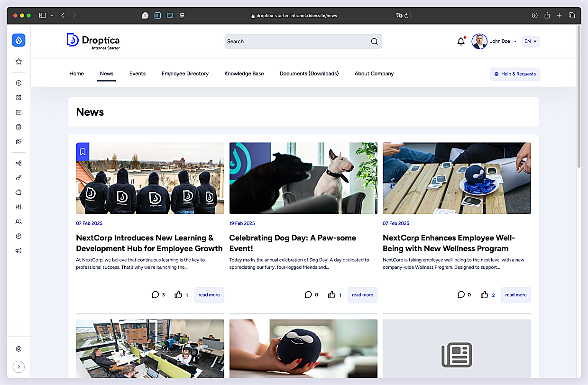Click the Safari address bar URL

pyautogui.click(x=296, y=16)
